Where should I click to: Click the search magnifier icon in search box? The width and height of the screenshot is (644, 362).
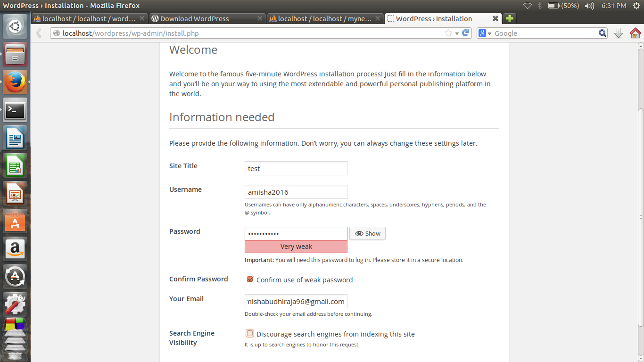coord(603,33)
